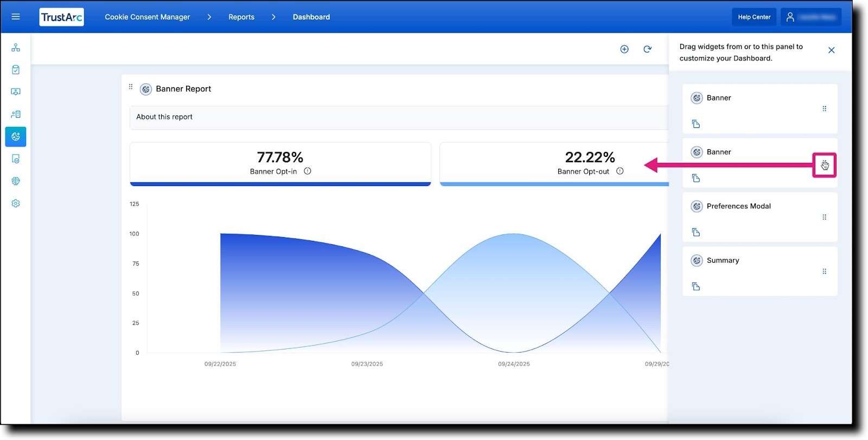
Task: Click the Preferences Modal drag handle
Action: click(825, 218)
